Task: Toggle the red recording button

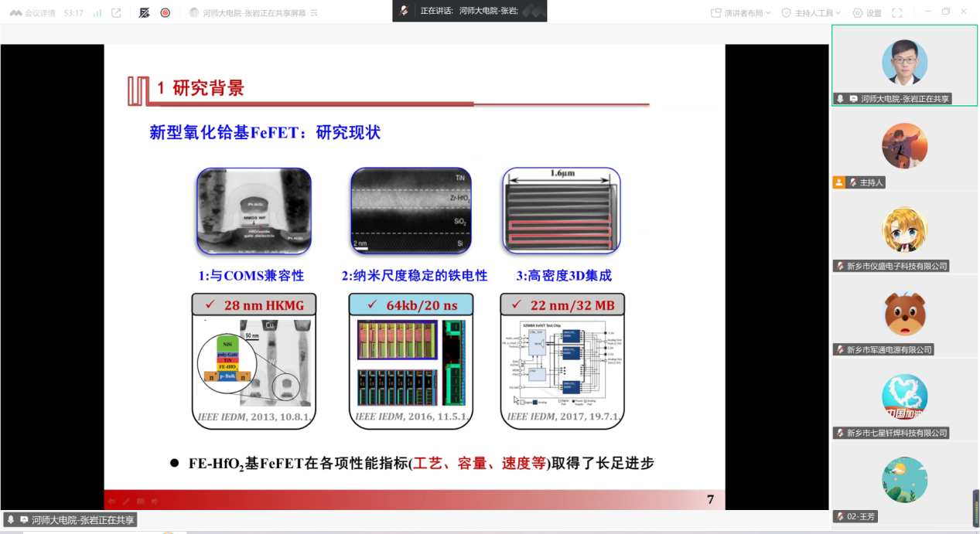Action: [x=165, y=13]
